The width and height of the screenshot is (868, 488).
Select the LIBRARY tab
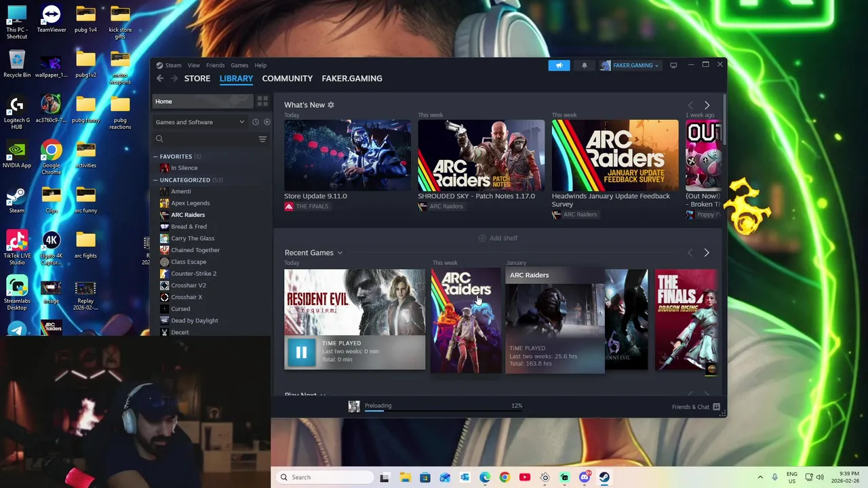pyautogui.click(x=236, y=79)
